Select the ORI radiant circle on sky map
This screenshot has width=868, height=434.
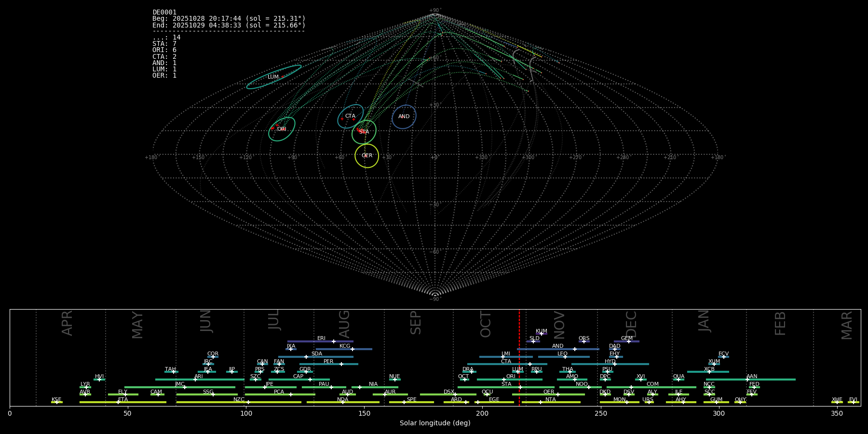pos(282,129)
